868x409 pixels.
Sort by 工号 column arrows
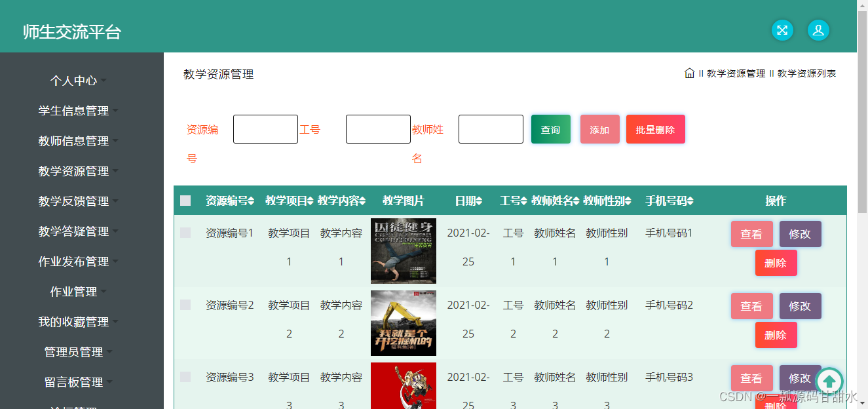524,201
